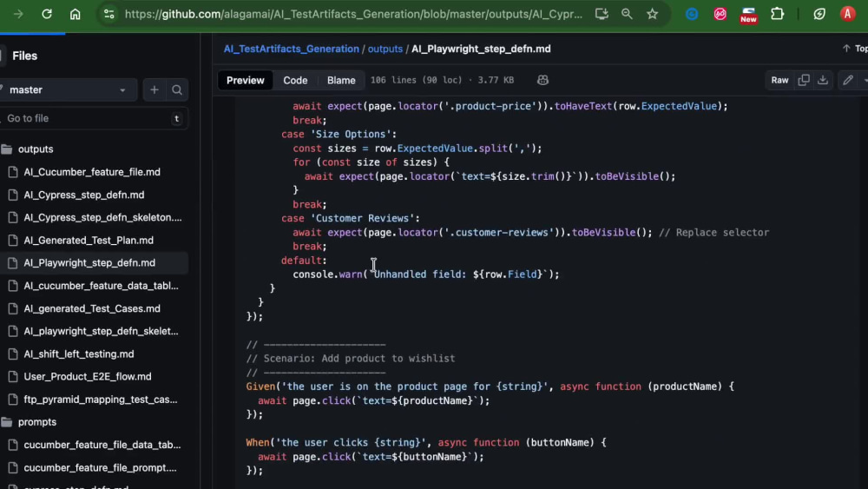
Task: Click the address bar URL
Action: (353, 14)
